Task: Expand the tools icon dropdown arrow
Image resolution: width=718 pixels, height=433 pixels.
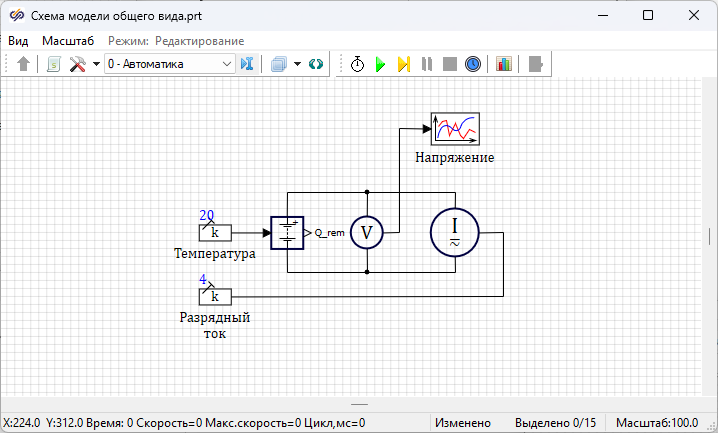Action: tap(95, 64)
